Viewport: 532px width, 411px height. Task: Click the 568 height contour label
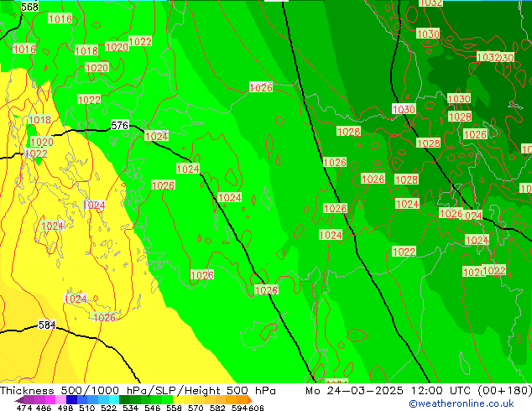pos(29,7)
